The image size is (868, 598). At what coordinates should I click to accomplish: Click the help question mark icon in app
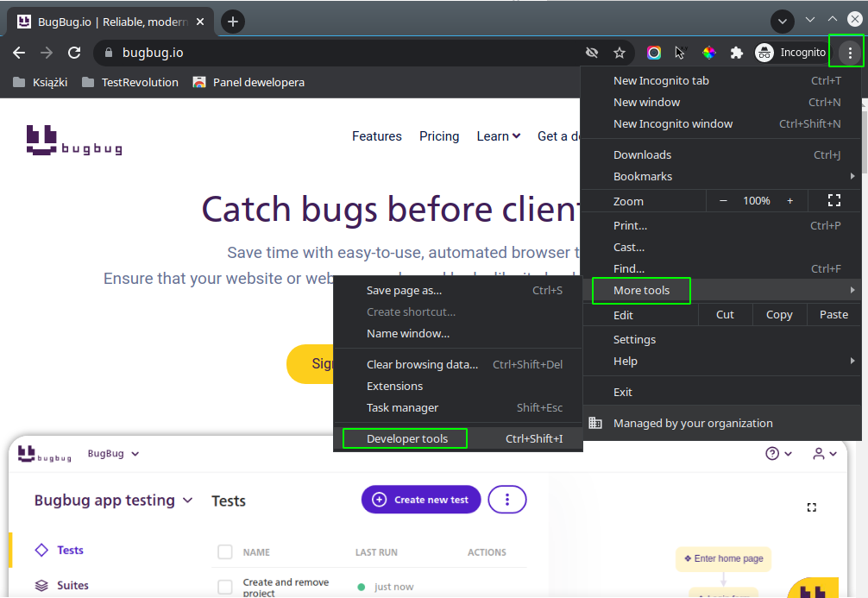click(x=772, y=454)
